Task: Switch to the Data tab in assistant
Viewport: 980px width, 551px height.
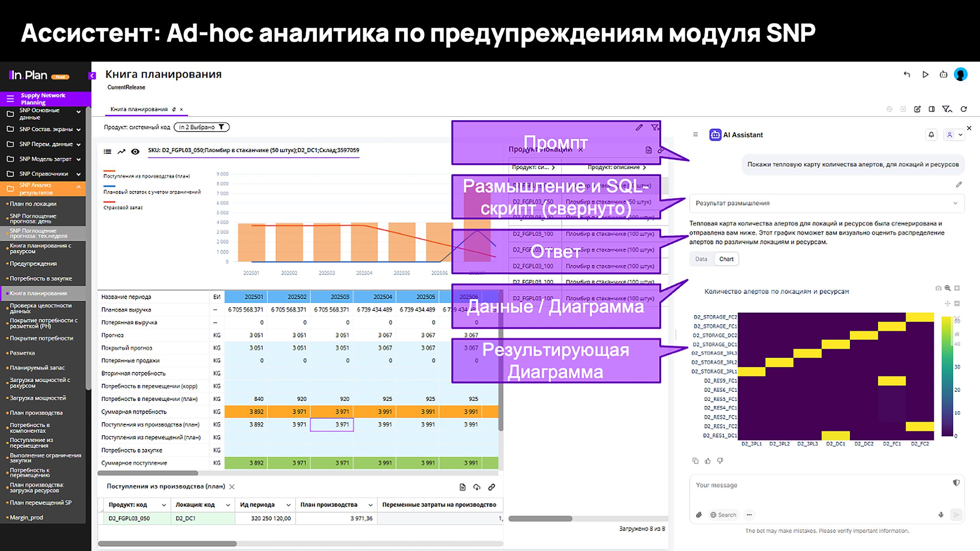Action: pyautogui.click(x=701, y=259)
